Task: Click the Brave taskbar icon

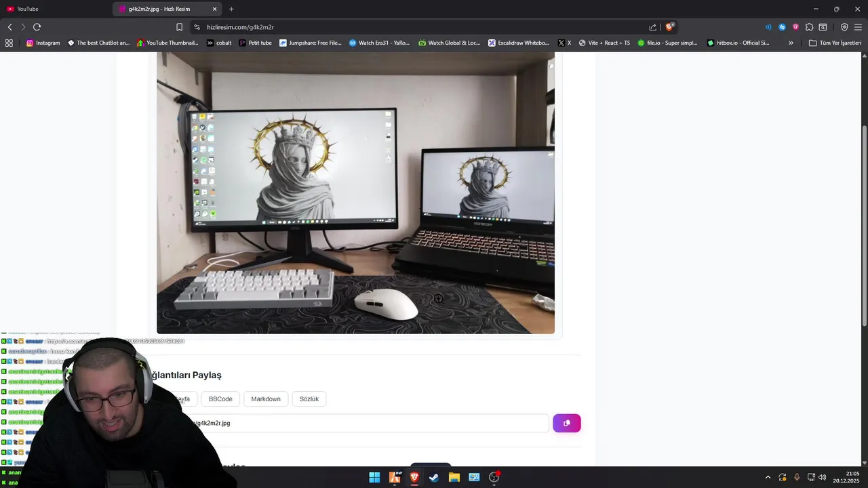Action: 414,477
